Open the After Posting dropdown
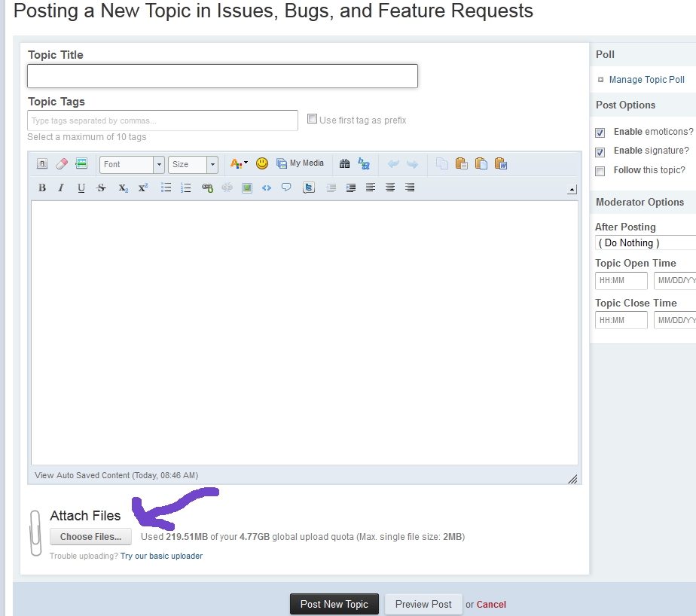Viewport: 696px width, 616px height. [645, 242]
